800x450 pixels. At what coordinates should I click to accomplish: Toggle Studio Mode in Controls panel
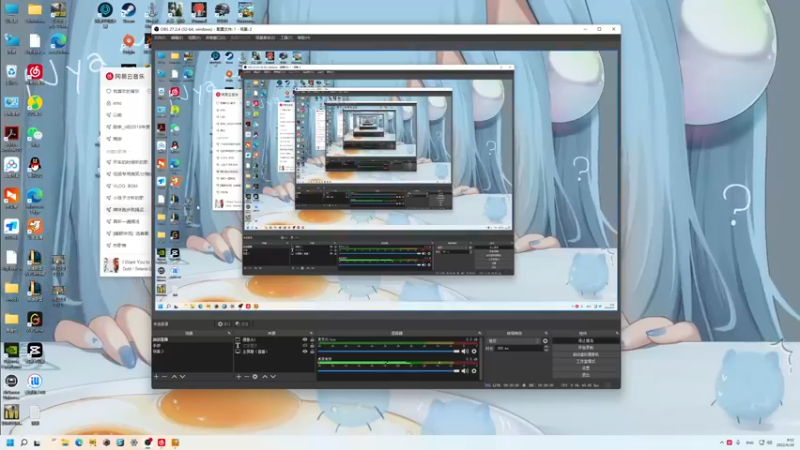(586, 361)
